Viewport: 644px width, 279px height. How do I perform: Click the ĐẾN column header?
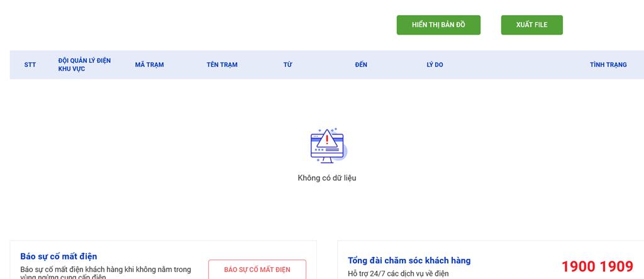tap(361, 65)
